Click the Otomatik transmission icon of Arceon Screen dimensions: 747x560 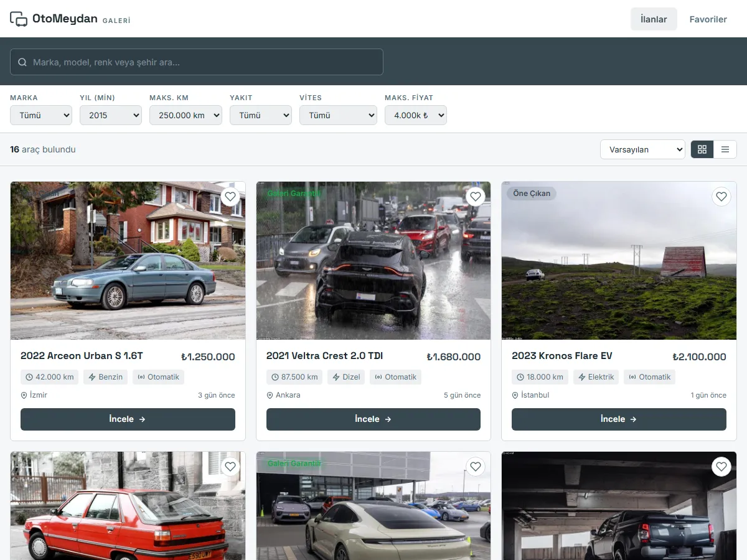point(141,377)
